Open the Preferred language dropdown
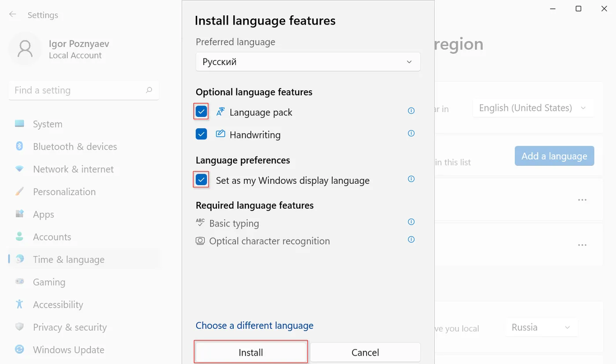 tap(308, 62)
